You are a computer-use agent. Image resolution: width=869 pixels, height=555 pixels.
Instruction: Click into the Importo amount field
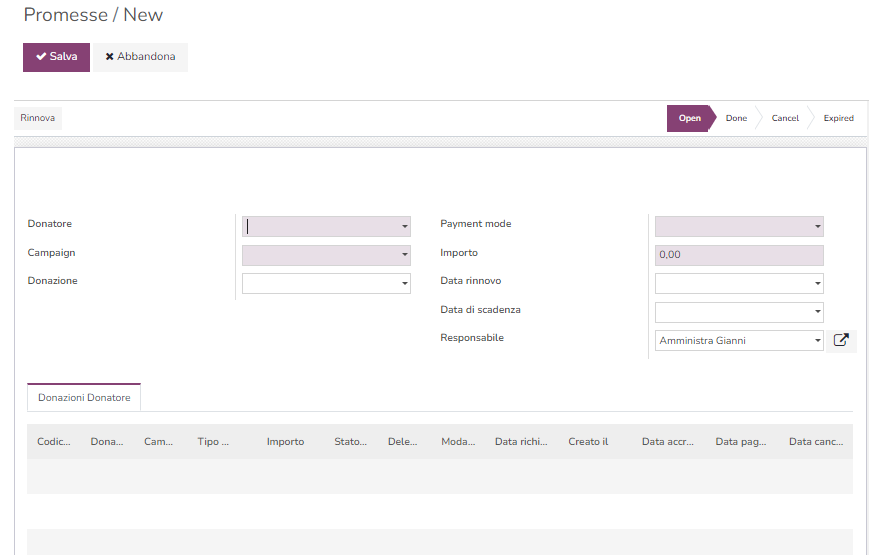[x=738, y=255]
